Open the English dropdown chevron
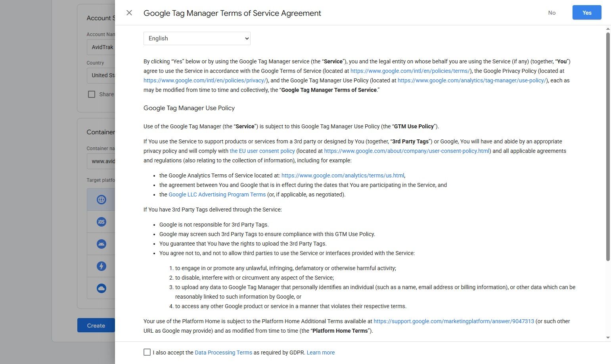This screenshot has height=364, width=611. [x=246, y=38]
